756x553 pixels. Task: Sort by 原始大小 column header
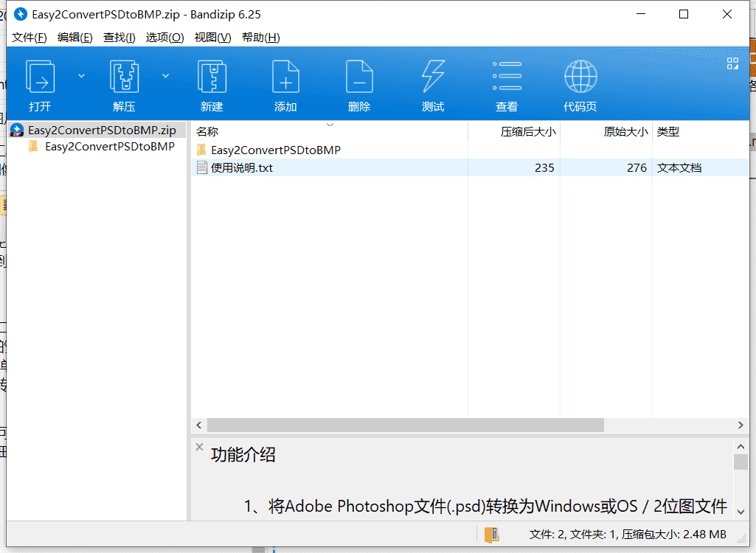(x=626, y=132)
